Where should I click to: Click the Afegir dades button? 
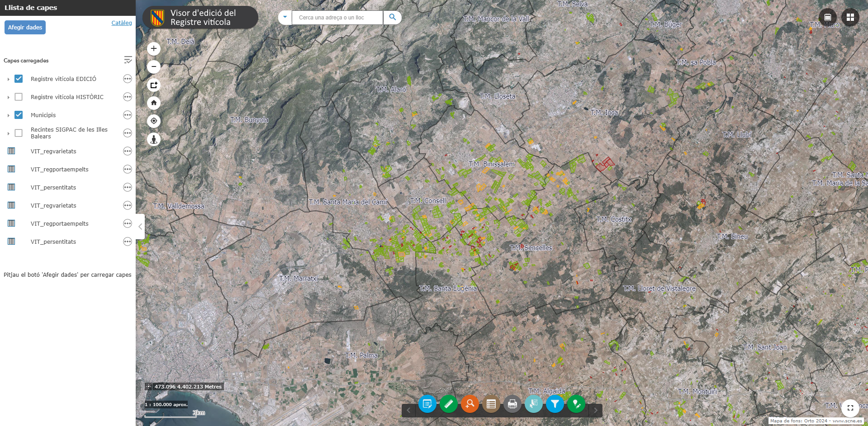point(25,28)
